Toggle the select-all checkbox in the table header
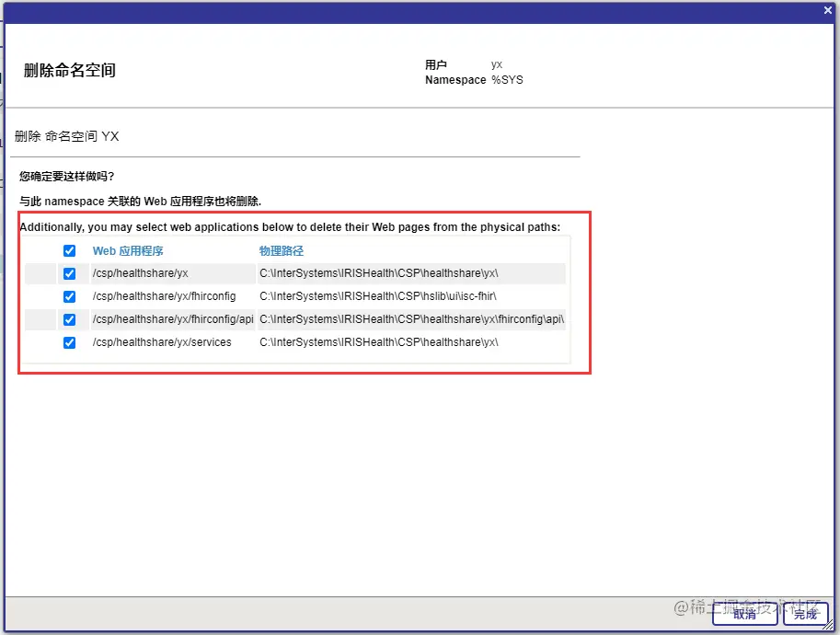The width and height of the screenshot is (840, 635). 69,251
